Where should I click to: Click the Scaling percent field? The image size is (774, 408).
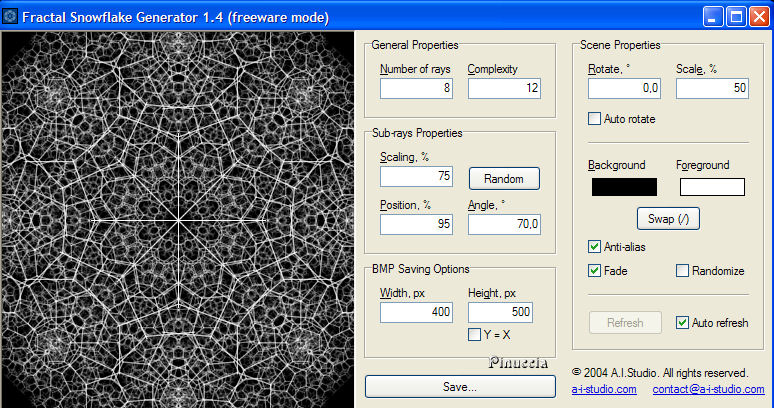[x=416, y=176]
